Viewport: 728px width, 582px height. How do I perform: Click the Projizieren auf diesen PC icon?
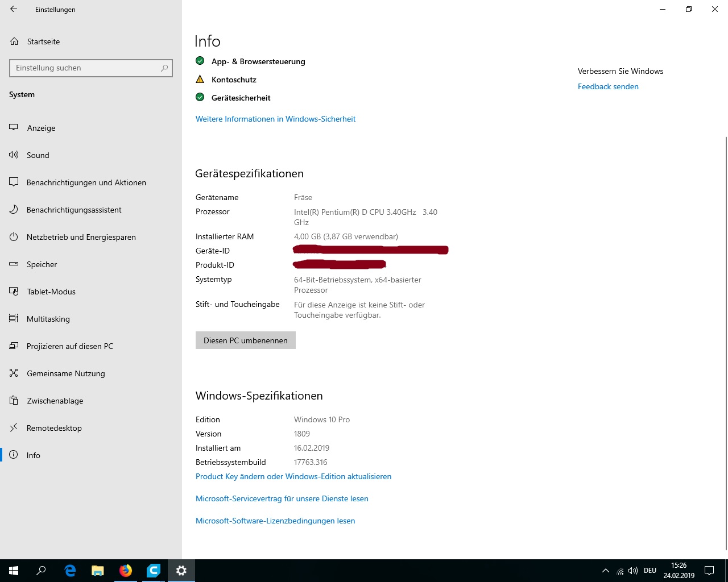[14, 346]
